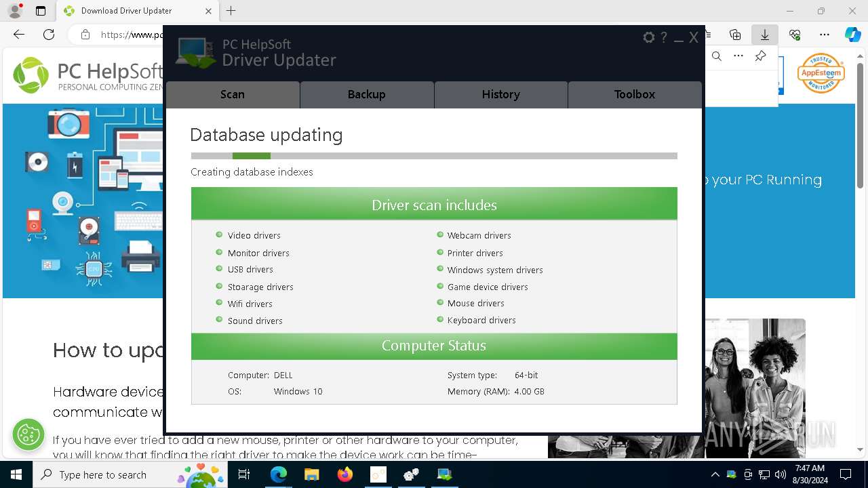Search downloads with magnifier icon
Screen dimensions: 868x488
(x=717, y=56)
